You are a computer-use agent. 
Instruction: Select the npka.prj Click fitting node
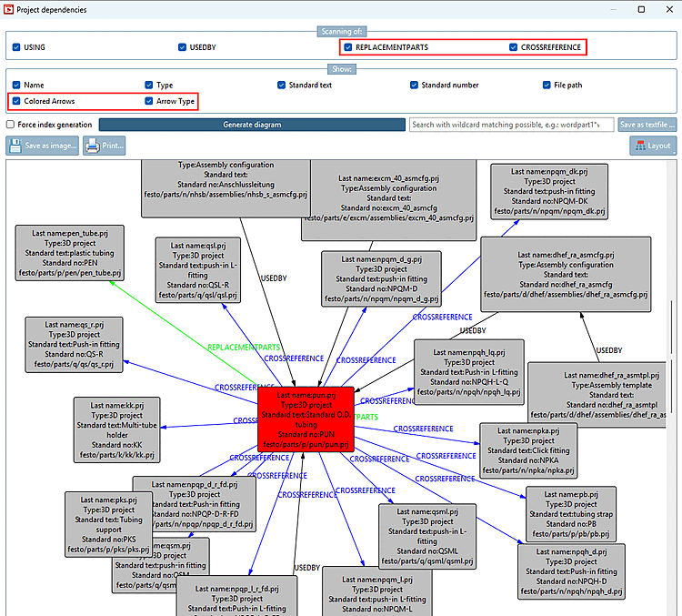[528, 450]
